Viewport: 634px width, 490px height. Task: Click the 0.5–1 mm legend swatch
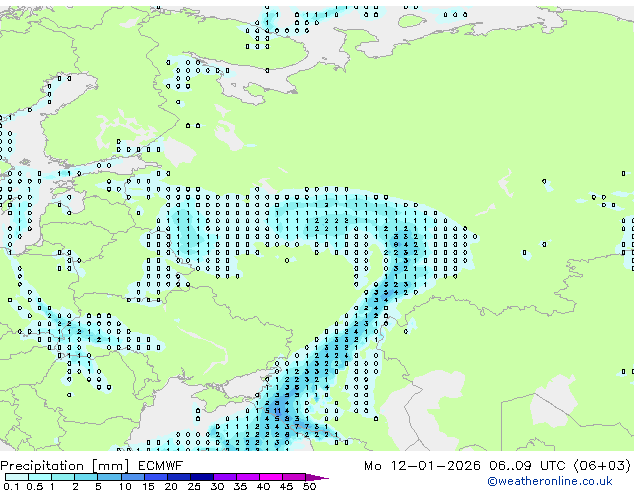[x=40, y=477]
